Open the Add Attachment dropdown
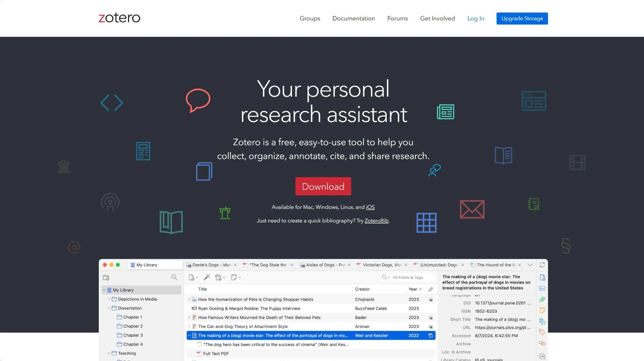Screen dimensions: 644x361 pyautogui.click(x=220, y=277)
